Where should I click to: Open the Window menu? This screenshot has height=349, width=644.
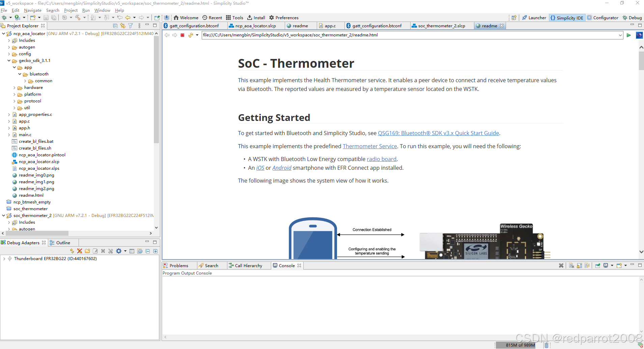pyautogui.click(x=102, y=10)
